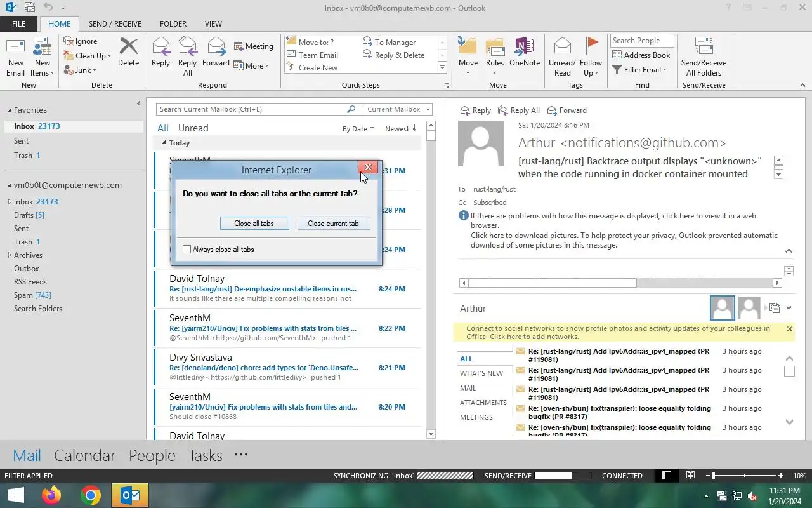Click Reply All in reading pane
This screenshot has height=508, width=812.
point(519,110)
